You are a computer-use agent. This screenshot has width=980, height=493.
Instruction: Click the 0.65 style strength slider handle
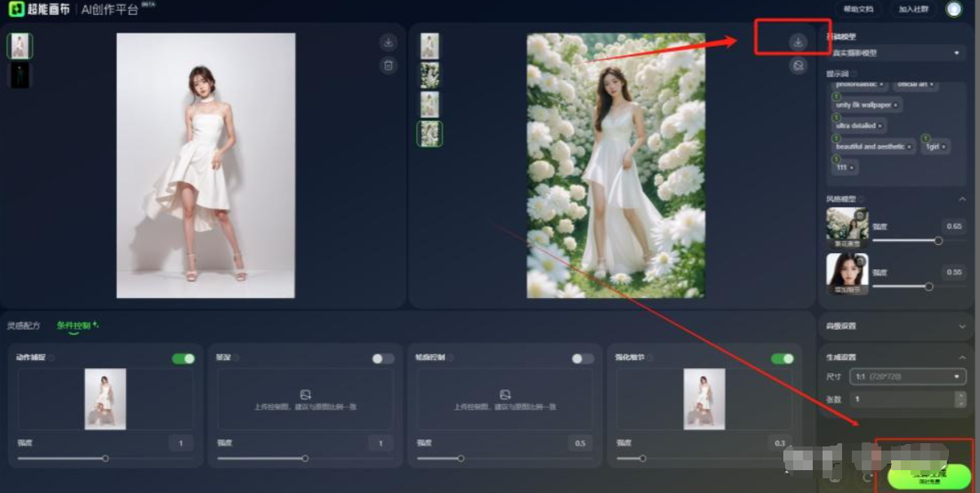tap(938, 241)
